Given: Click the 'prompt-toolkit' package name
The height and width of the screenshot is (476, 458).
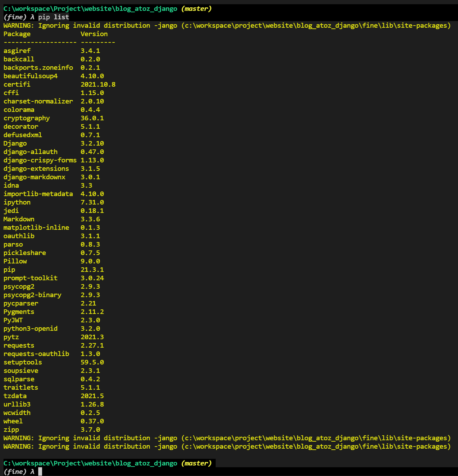Looking at the screenshot, I should coord(31,278).
